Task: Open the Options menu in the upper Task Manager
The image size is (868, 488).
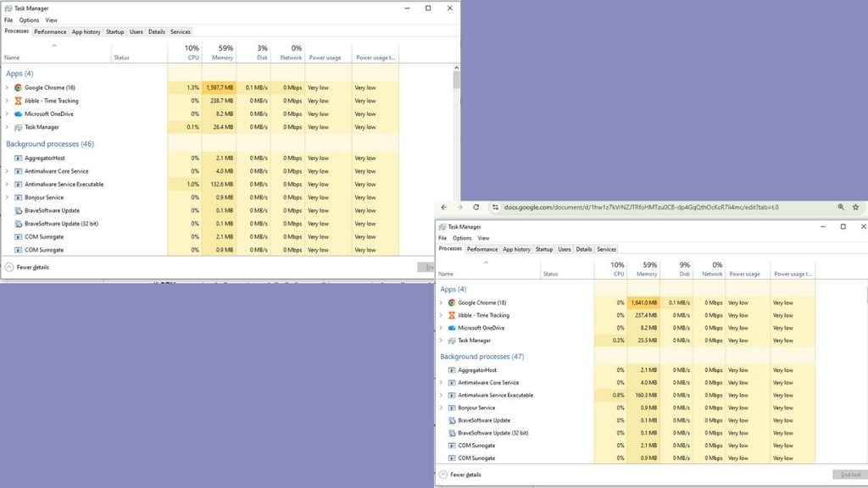Action: [x=29, y=20]
